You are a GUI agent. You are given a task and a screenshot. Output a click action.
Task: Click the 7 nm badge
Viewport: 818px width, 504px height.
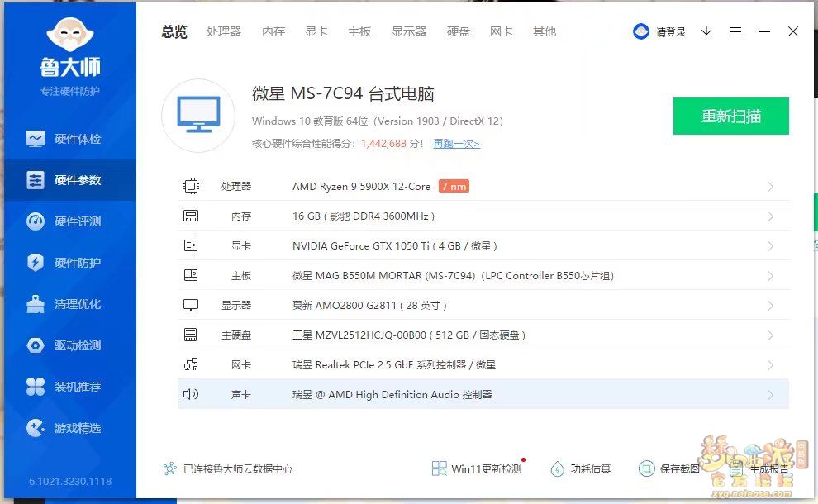coord(454,186)
